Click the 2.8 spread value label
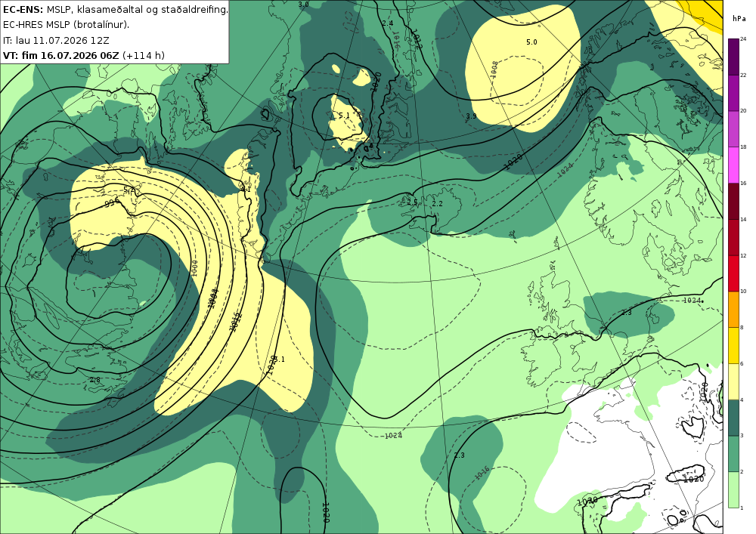This screenshot has height=534, width=756. [x=95, y=380]
